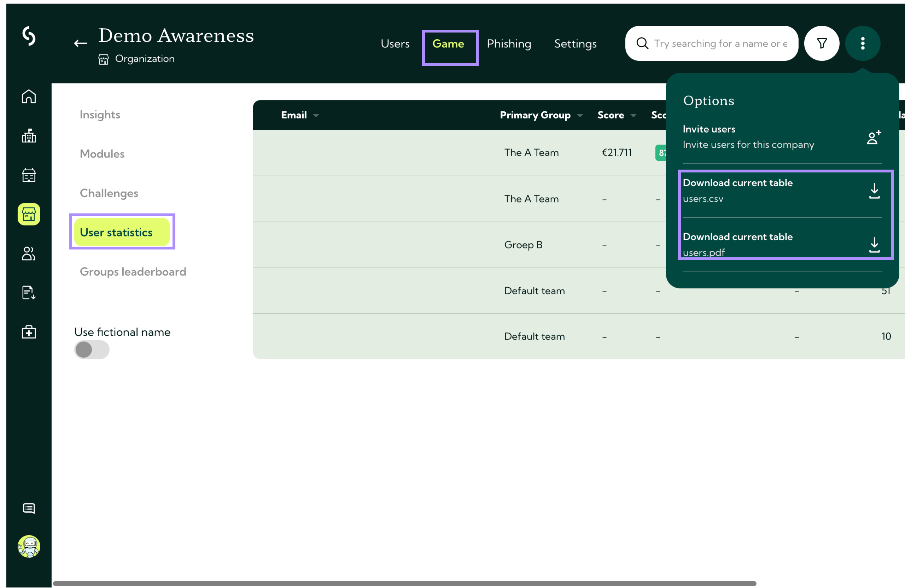Toggle Use fictional name switch
The image size is (905, 588).
tap(92, 349)
